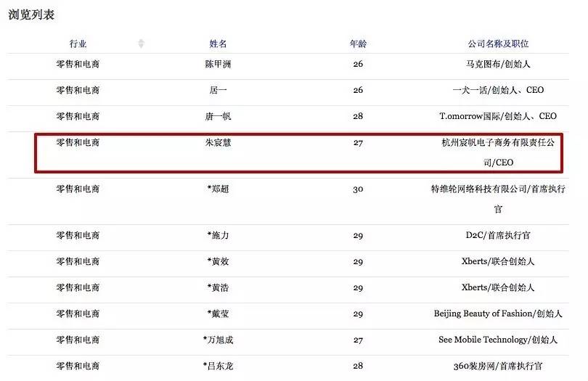Click the See Mobile Technology/创始人 cell
Image resolution: width=588 pixels, height=381 pixels.
(498, 340)
